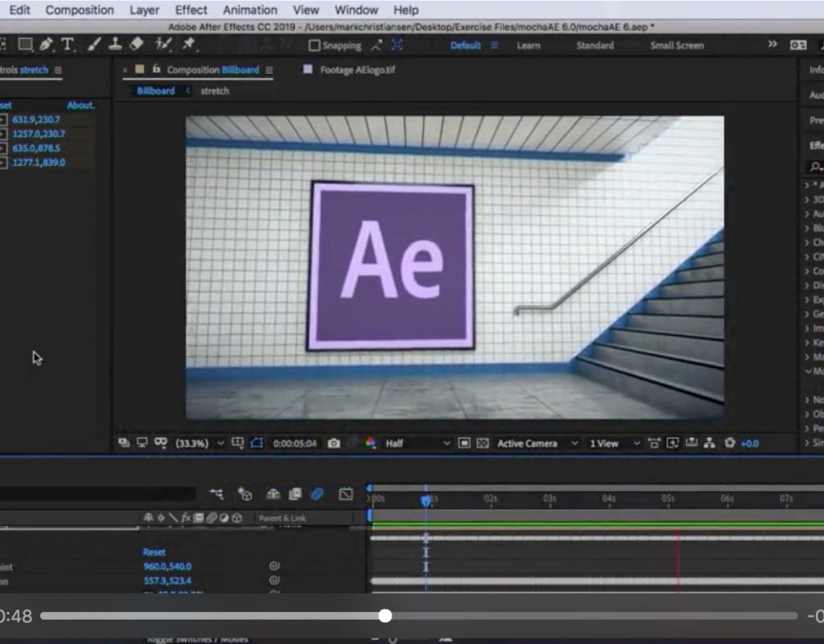Click the snap-to-edges extension icon
Image resolution: width=824 pixels, height=644 pixels.
click(x=377, y=46)
